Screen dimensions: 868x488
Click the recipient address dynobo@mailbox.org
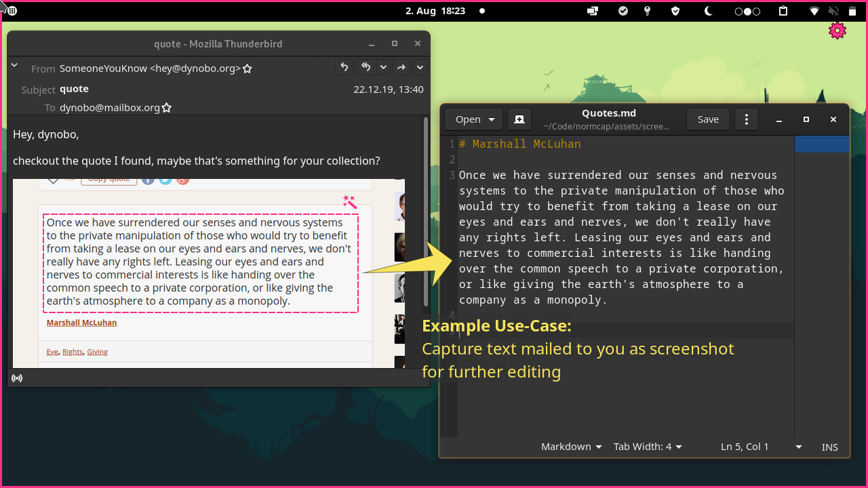[110, 108]
